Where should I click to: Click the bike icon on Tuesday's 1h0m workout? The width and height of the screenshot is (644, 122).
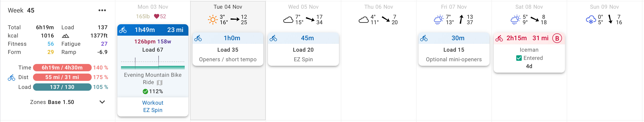[198, 38]
